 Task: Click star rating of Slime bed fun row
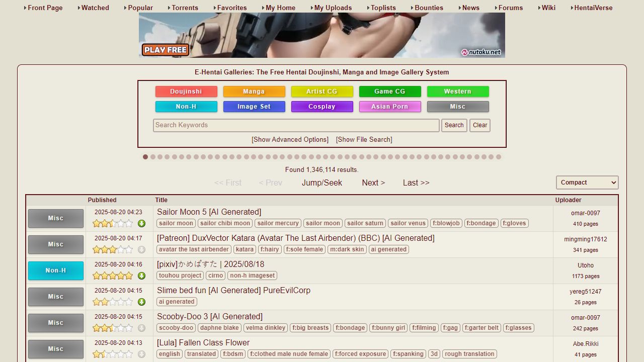coord(113,302)
